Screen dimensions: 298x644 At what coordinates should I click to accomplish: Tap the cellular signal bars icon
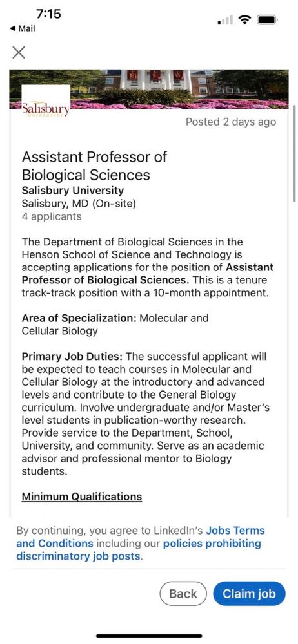point(224,20)
